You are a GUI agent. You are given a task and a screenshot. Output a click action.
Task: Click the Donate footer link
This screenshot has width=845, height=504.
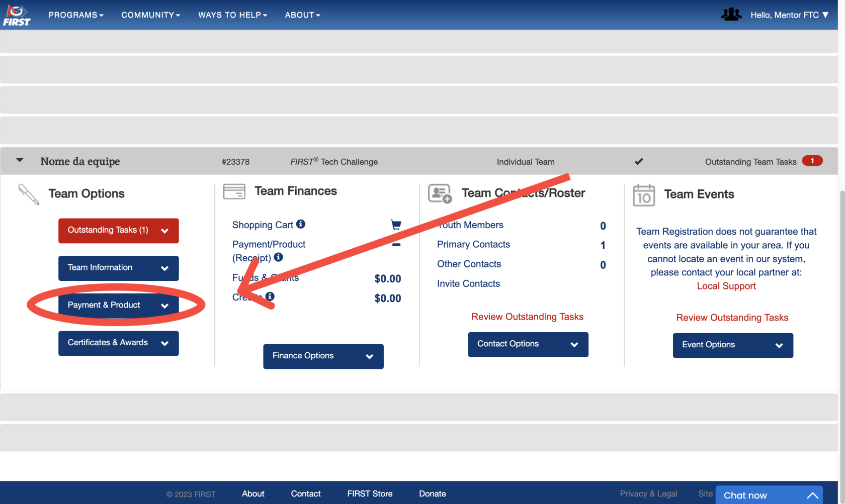click(x=432, y=493)
